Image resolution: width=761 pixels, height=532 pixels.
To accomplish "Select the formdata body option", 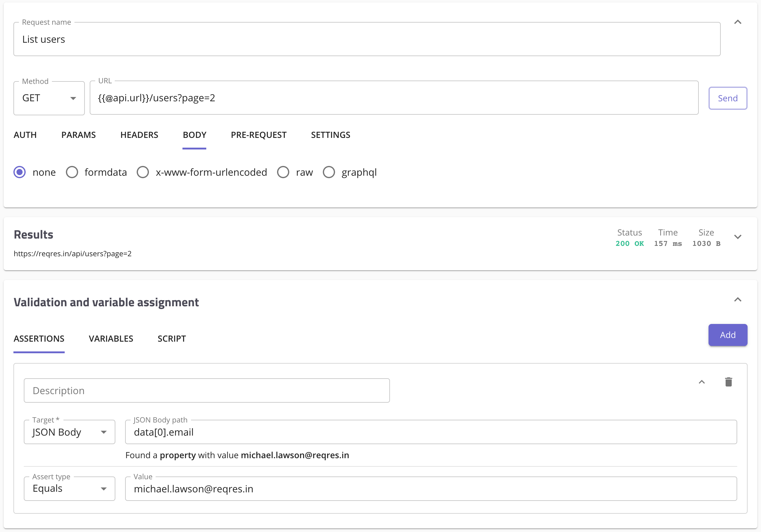I will click(x=72, y=172).
